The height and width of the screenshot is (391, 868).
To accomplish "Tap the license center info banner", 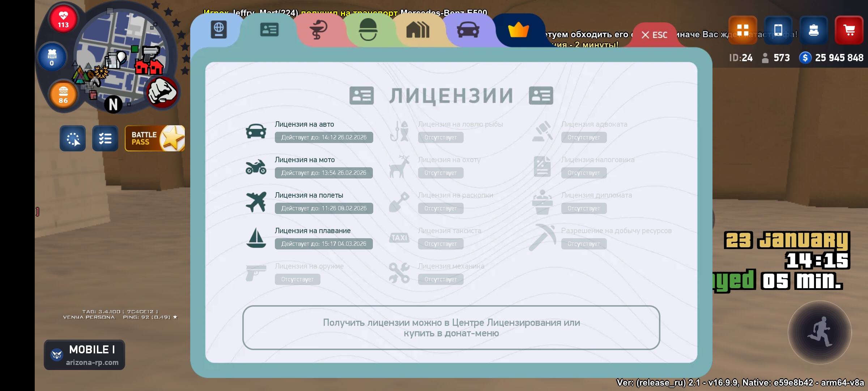I will 451,328.
